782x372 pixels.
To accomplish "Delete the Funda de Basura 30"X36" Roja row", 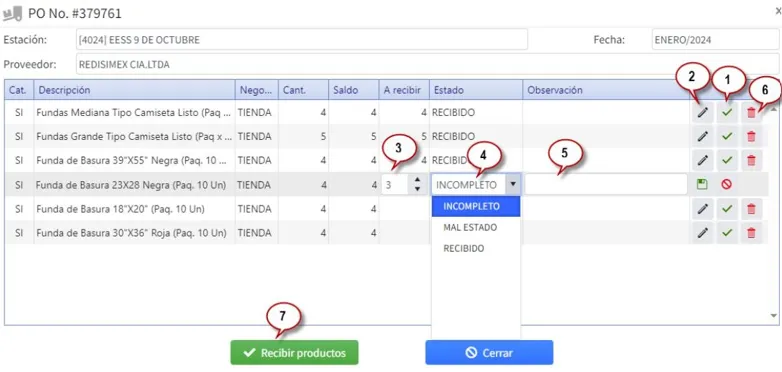I will pos(752,233).
